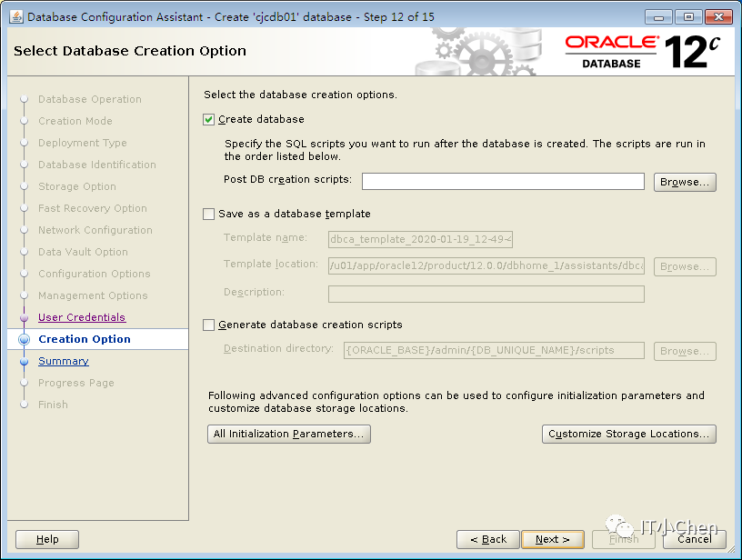The image size is (742, 560).
Task: Click the Oracle Database 12c logo
Action: [x=643, y=52]
